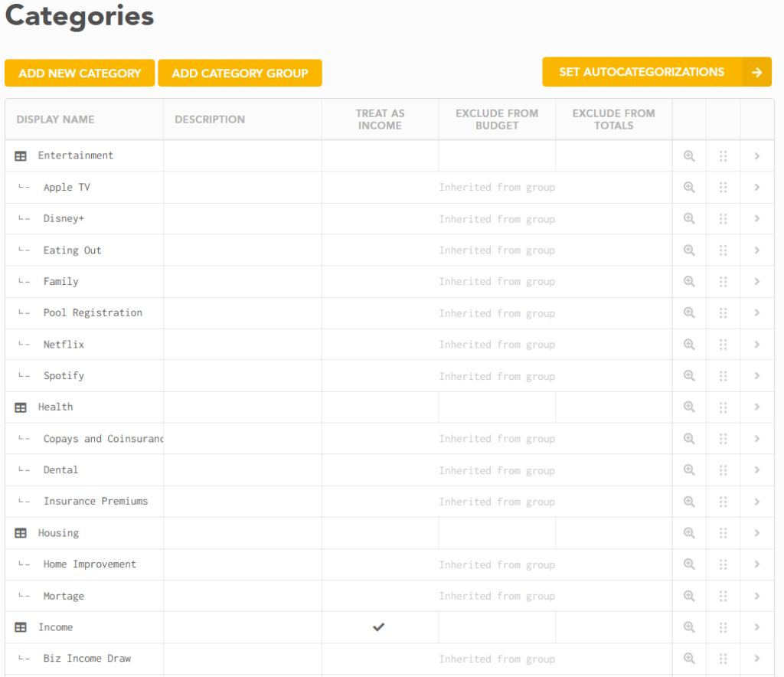This screenshot has width=784, height=677.
Task: Click the Description cell on the Family row
Action: pos(242,281)
